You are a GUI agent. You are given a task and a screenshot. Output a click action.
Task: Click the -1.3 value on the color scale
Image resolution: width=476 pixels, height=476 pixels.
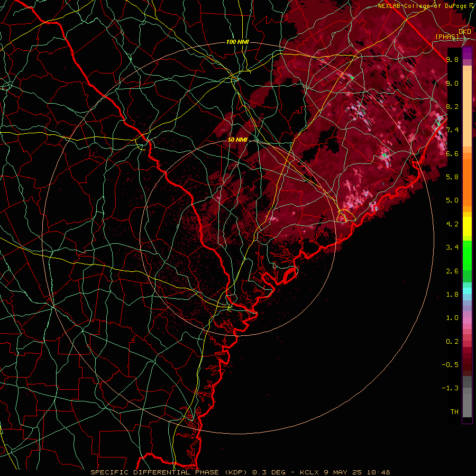(450, 388)
